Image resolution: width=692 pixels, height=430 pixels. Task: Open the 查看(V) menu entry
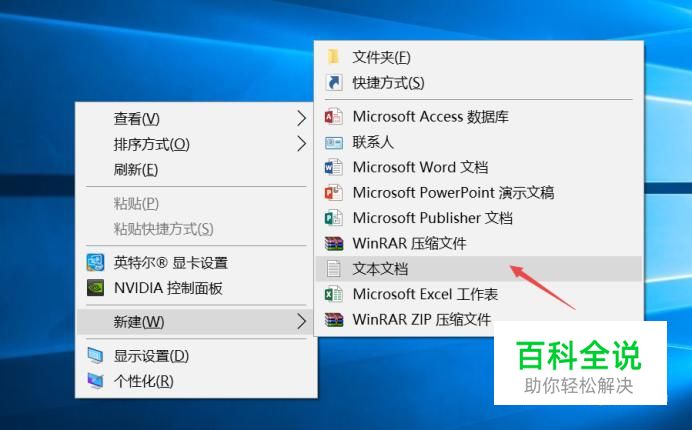pyautogui.click(x=196, y=118)
